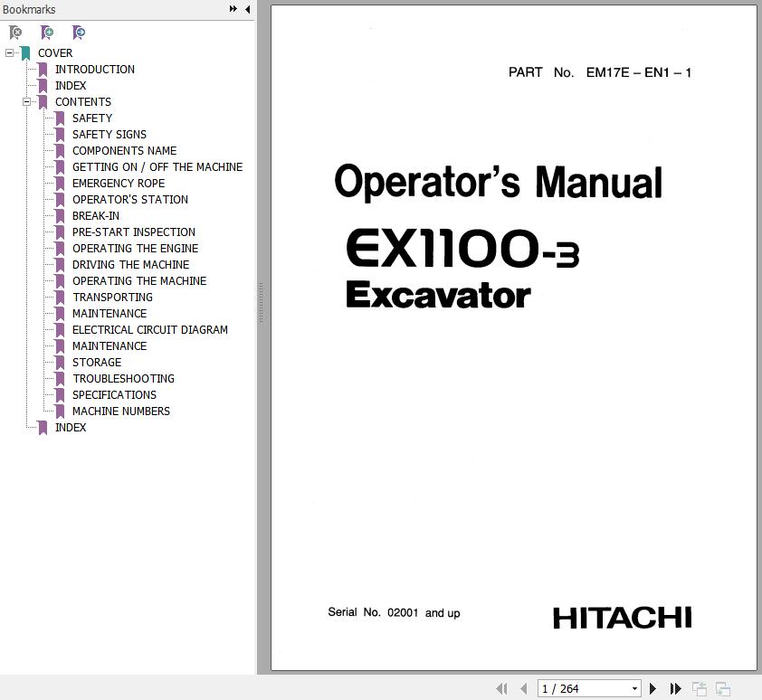Open the ELECTRICAL CIRCUIT DIAGRAM bookmark
The image size is (762, 700).
[x=150, y=330]
